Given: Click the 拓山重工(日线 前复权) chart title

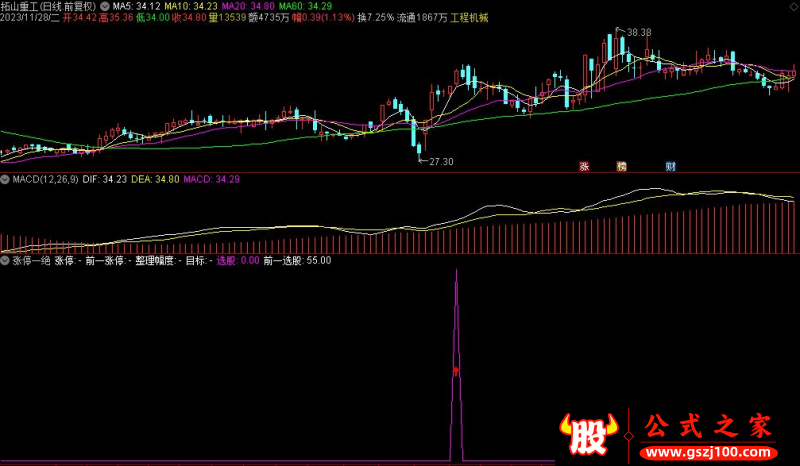Looking at the screenshot, I should click(x=48, y=7).
